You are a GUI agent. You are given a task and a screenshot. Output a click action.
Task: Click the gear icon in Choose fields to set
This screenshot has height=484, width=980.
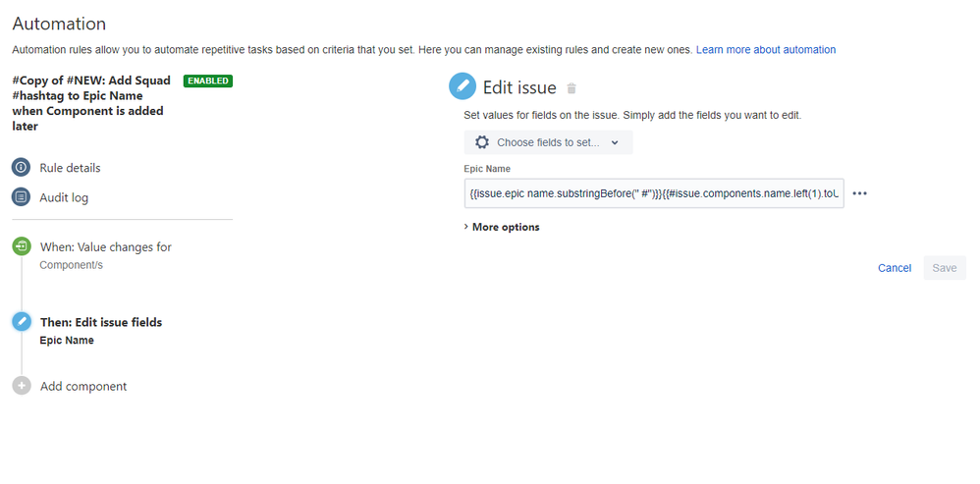pyautogui.click(x=482, y=142)
